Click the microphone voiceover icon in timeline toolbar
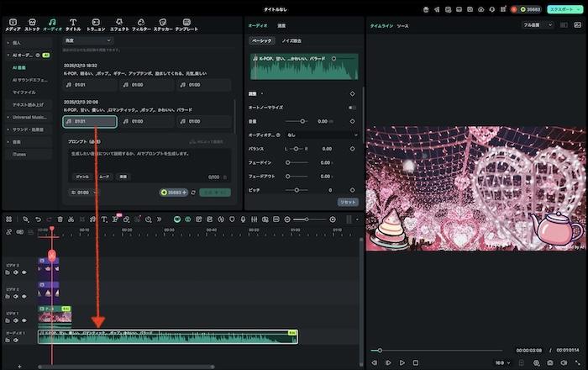This screenshot has width=588, height=370. [243, 219]
